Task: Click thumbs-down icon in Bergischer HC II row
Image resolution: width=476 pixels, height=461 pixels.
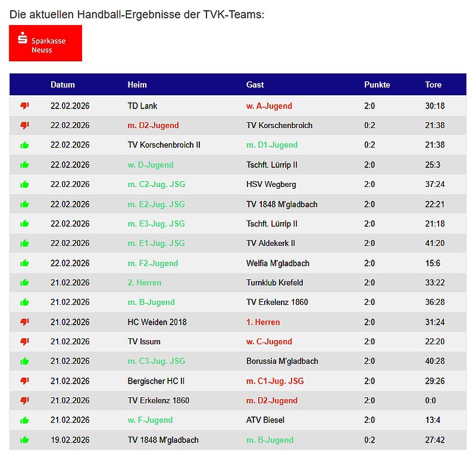Action: coord(24,381)
